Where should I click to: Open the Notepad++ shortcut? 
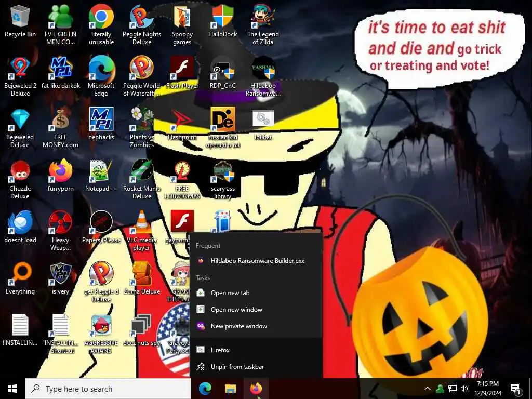coord(101,176)
